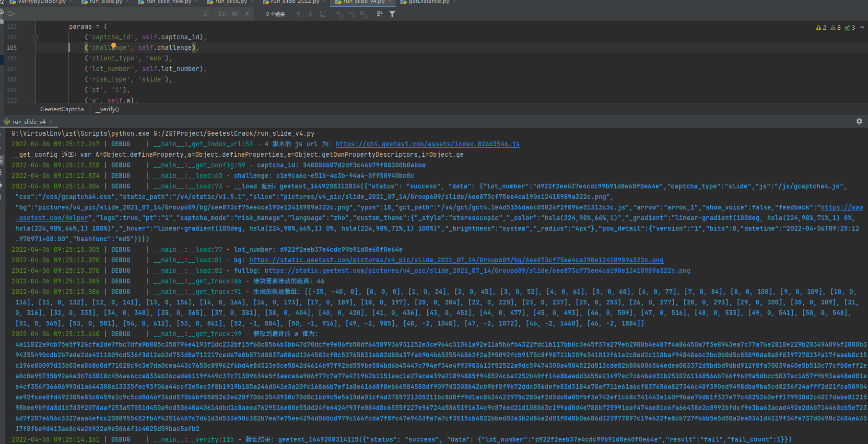
Task: Toggle search in selection only icon
Action: pyautogui.click(x=323, y=14)
